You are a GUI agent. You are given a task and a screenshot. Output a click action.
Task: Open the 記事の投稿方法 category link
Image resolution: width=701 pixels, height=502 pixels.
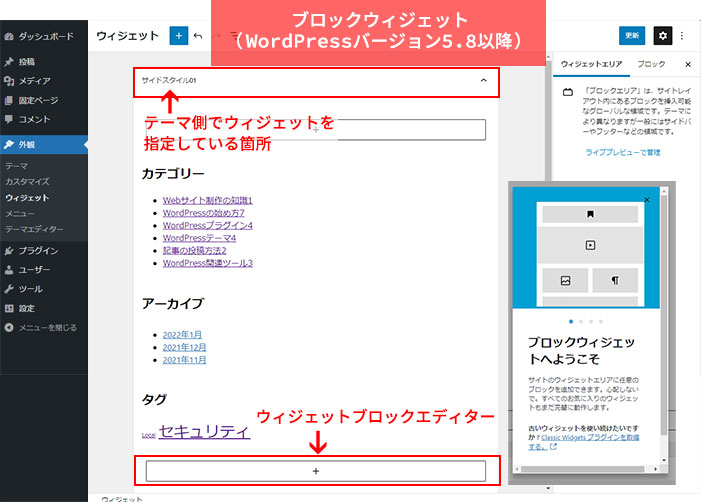point(194,250)
